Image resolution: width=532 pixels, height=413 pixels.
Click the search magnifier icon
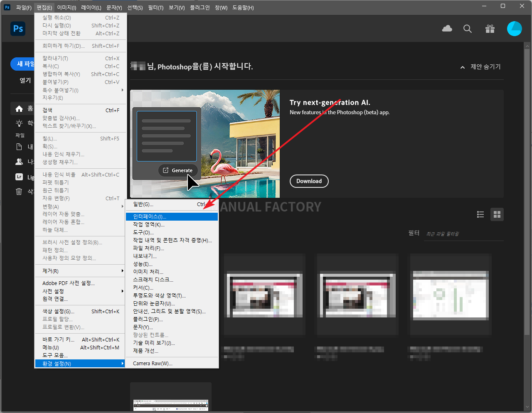[x=468, y=29]
